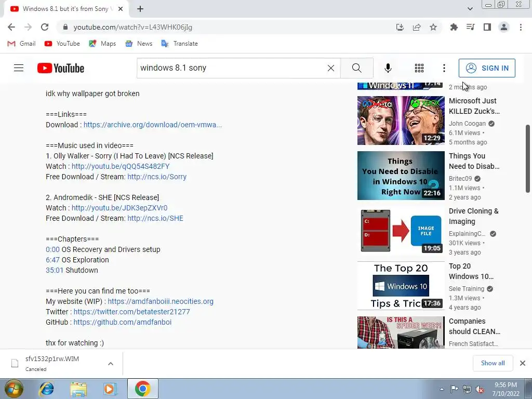The height and width of the screenshot is (399, 532).
Task: Open the github.com/amdfanboi link
Action: [123, 322]
